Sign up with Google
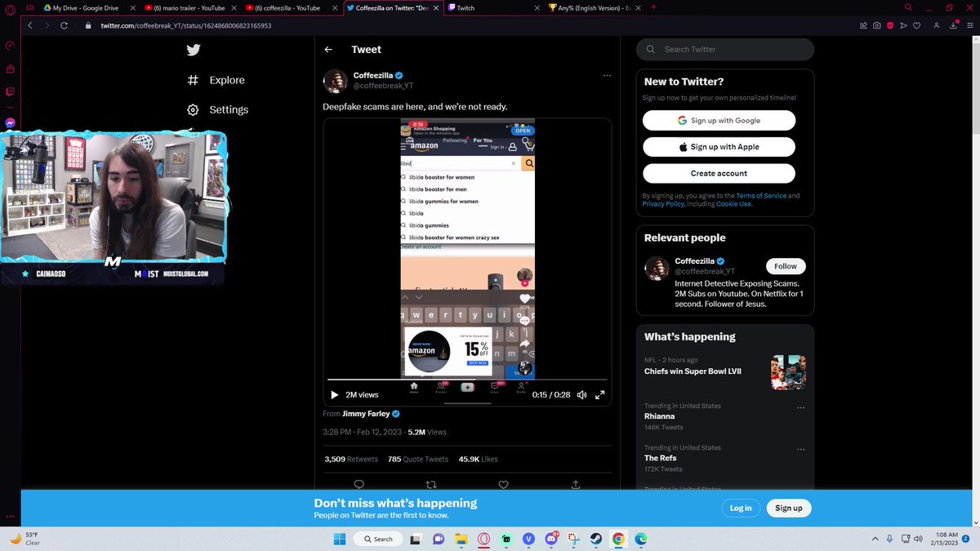 719,120
